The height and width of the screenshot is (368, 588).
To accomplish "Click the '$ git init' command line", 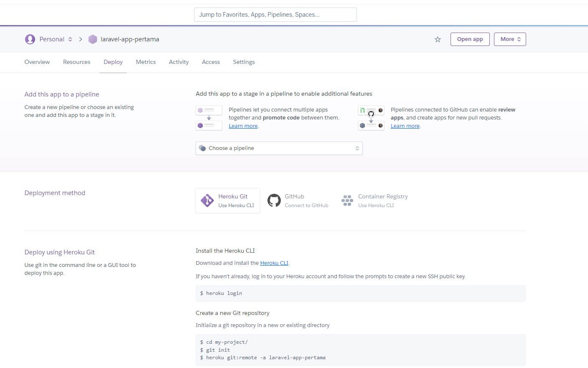I will pyautogui.click(x=215, y=350).
